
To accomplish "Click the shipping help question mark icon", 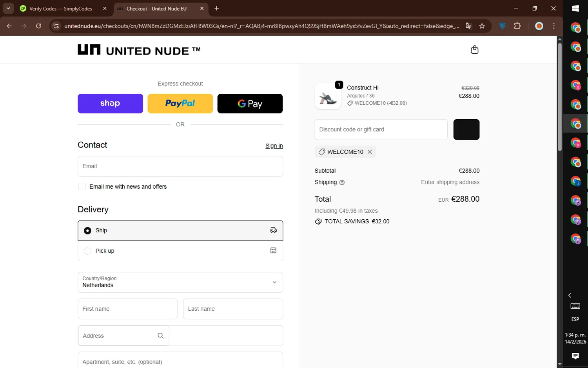I will 342,182.
